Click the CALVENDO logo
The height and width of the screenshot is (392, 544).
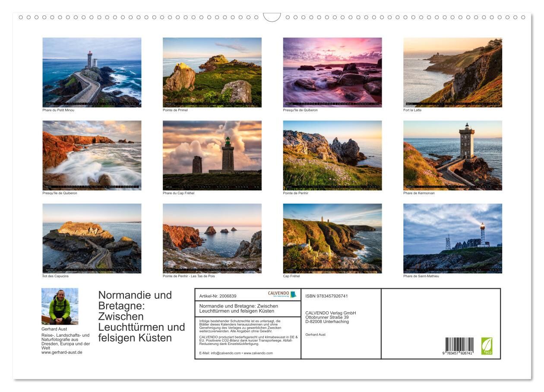click(281, 294)
